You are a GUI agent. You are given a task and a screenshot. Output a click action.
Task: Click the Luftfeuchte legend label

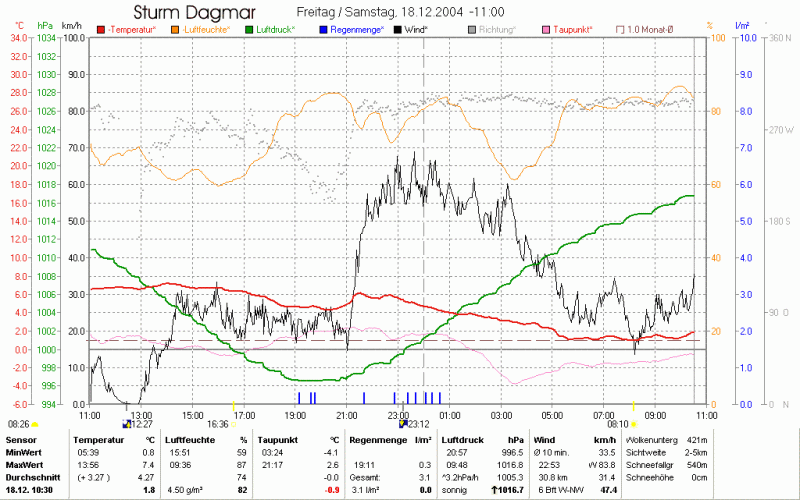[x=206, y=30]
